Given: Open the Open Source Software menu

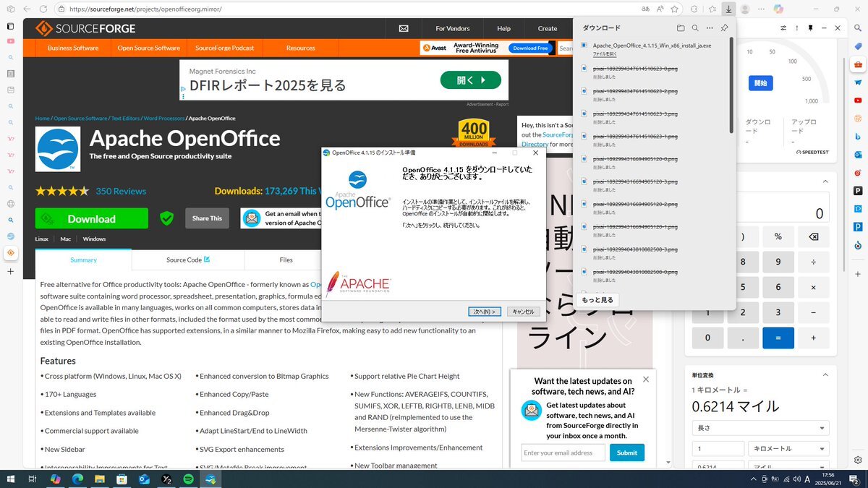Looking at the screenshot, I should pos(149,48).
